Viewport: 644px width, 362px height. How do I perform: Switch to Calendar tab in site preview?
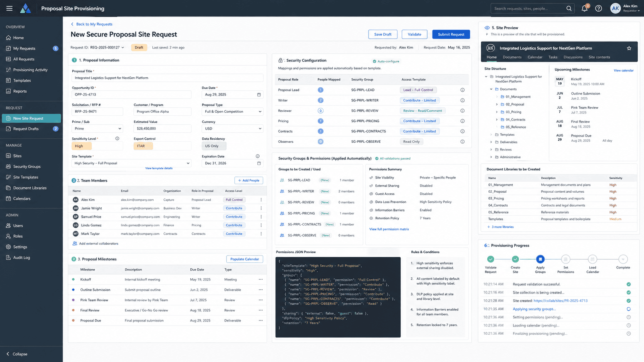[535, 57]
